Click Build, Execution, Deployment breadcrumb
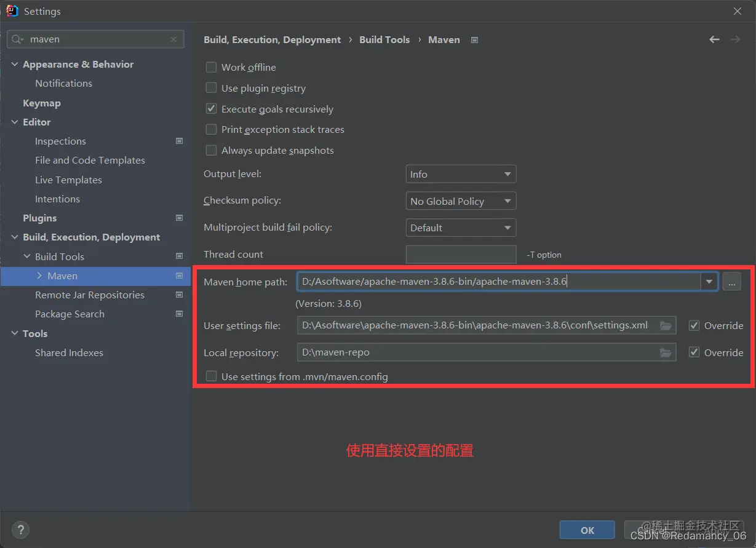Image resolution: width=756 pixels, height=548 pixels. (x=272, y=39)
